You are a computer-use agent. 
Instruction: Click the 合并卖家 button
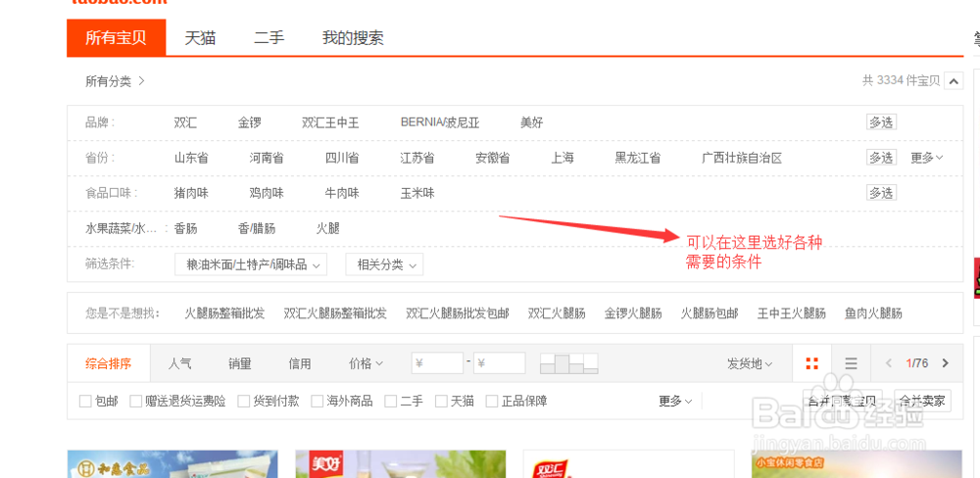923,402
